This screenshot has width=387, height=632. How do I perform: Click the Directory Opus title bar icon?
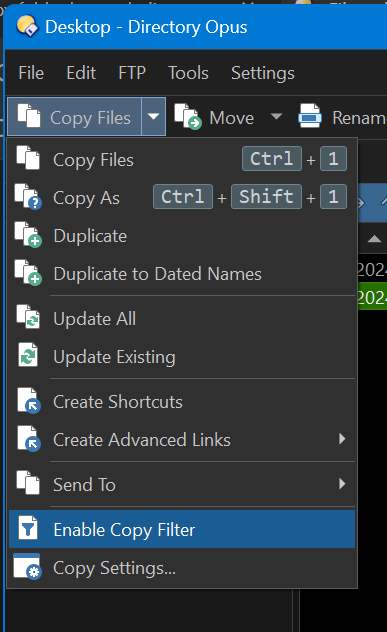[27, 26]
